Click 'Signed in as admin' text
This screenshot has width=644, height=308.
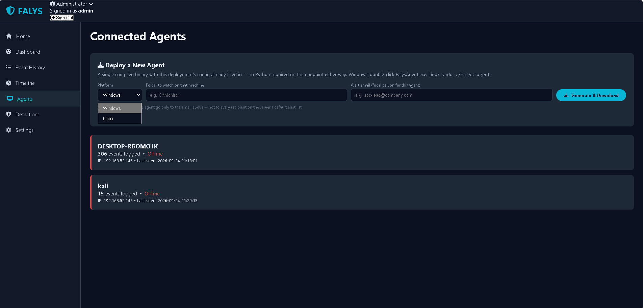(x=72, y=11)
